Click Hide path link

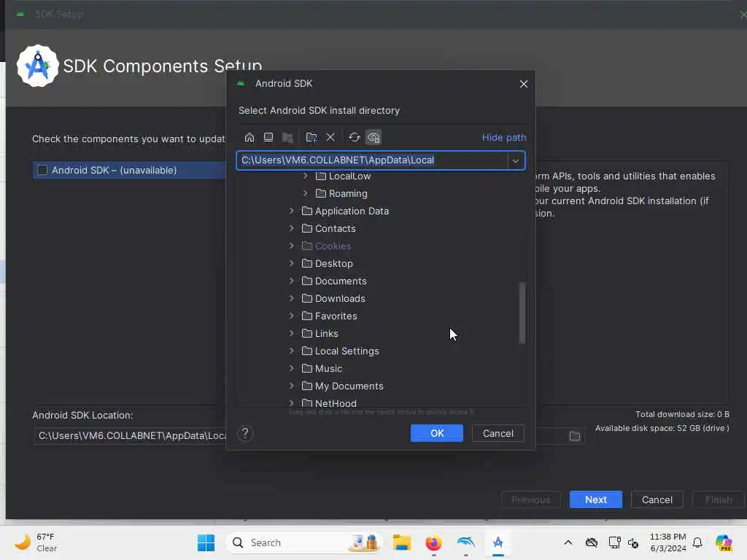tap(504, 138)
